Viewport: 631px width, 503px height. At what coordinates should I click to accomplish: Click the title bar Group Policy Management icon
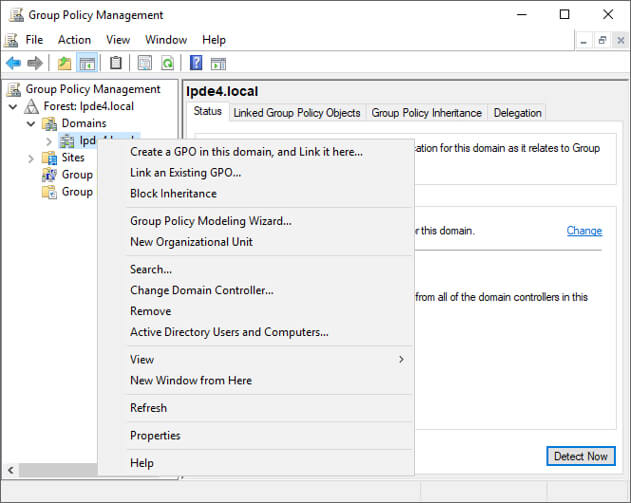click(x=16, y=15)
